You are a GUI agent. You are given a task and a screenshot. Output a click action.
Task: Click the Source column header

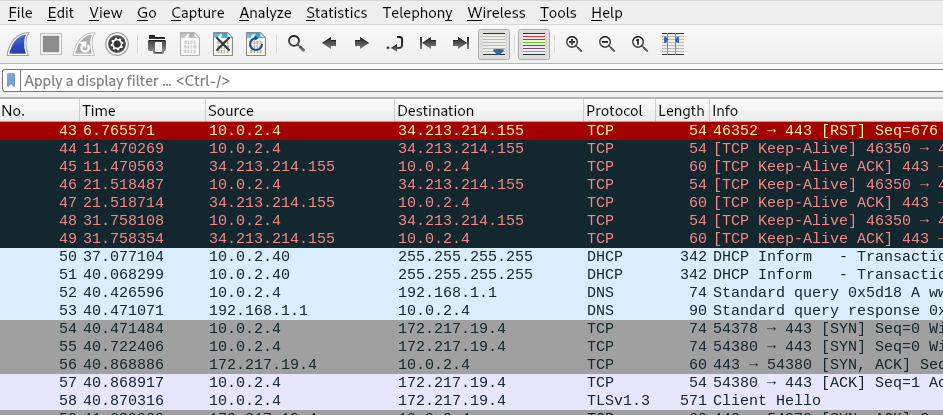[231, 111]
